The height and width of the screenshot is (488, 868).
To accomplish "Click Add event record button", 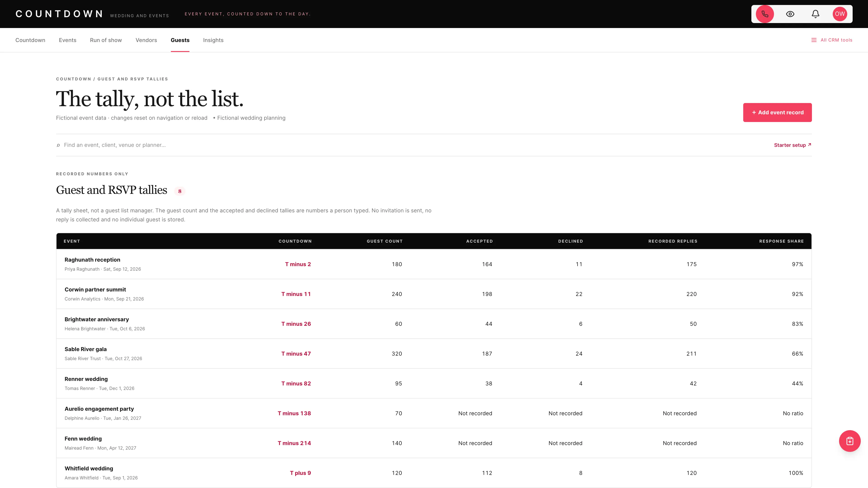I will (777, 113).
